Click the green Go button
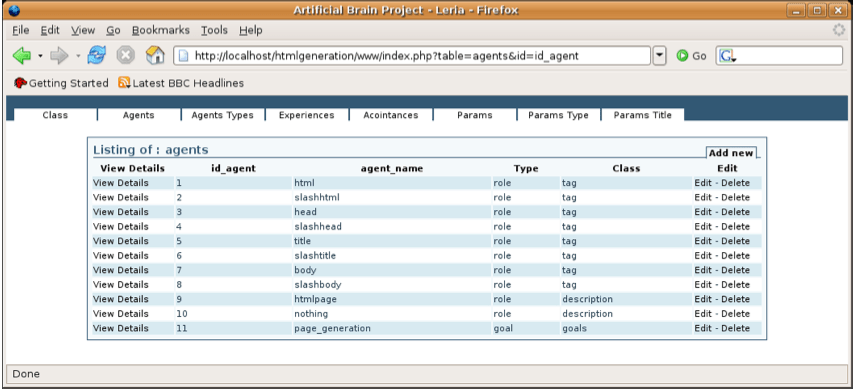 (x=691, y=56)
